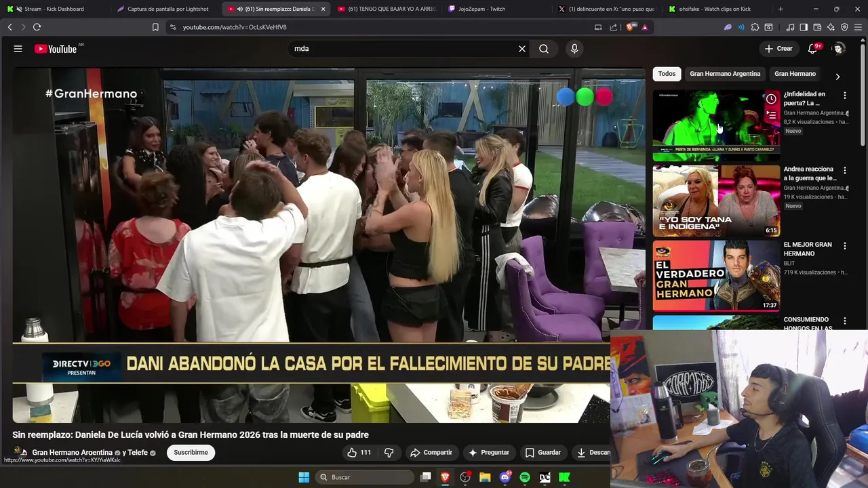Open the YouTube hamburger guide menu
The image size is (868, 488).
[18, 49]
